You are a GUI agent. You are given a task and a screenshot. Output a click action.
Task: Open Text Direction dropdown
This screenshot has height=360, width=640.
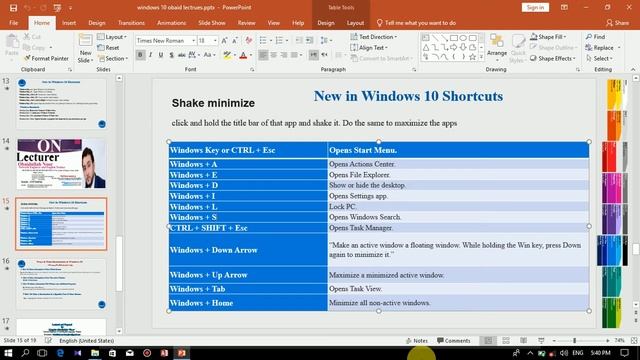(374, 37)
